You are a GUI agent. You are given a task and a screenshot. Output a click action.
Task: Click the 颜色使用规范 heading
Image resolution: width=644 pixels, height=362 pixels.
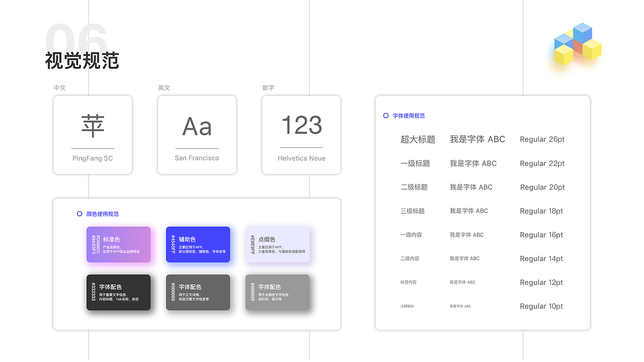103,214
